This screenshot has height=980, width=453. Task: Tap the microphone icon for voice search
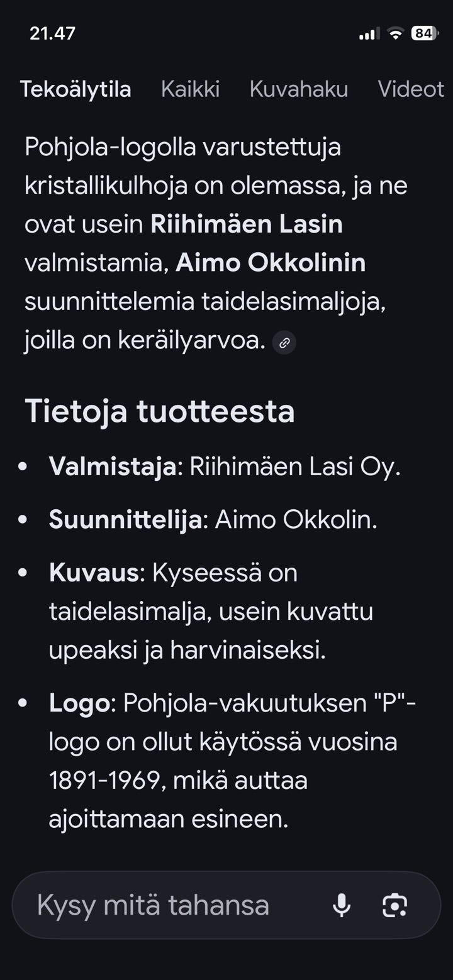tap(342, 905)
